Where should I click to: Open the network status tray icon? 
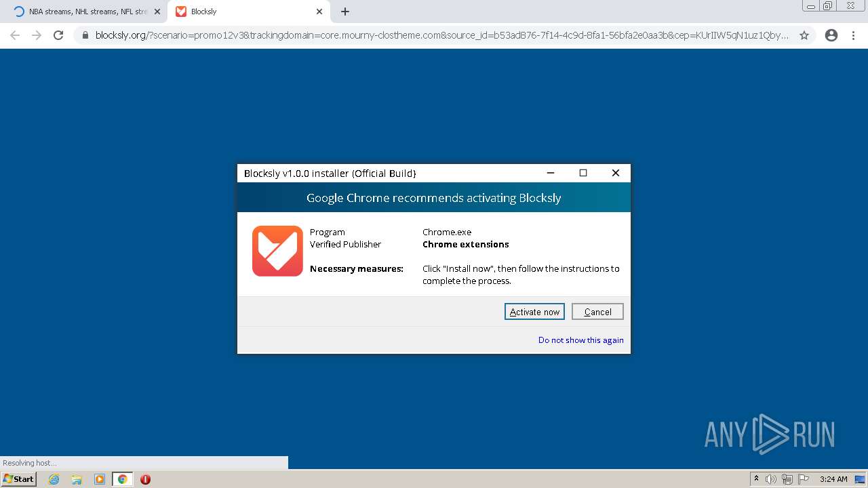click(x=787, y=479)
